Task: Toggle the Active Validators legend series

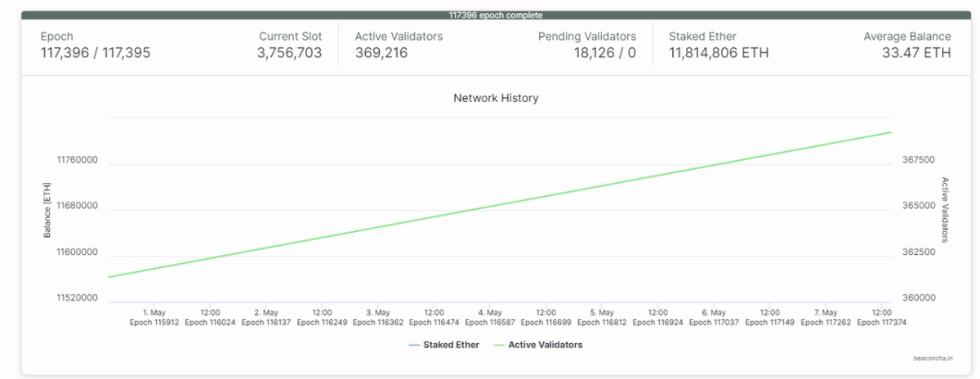Action: [x=546, y=345]
